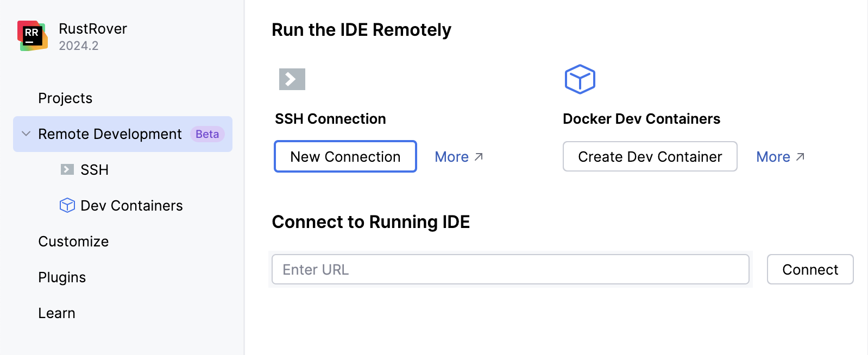Open the Learn section
The image size is (868, 355).
pos(56,313)
